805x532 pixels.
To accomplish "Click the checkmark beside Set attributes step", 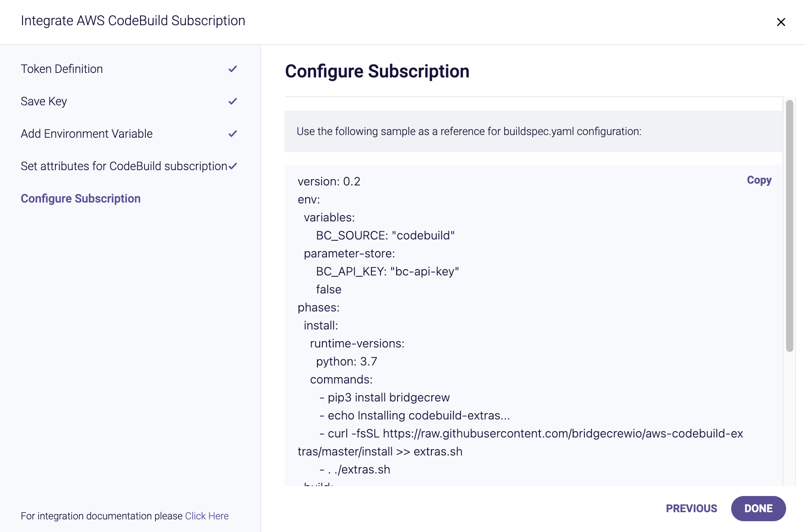I will [232, 166].
